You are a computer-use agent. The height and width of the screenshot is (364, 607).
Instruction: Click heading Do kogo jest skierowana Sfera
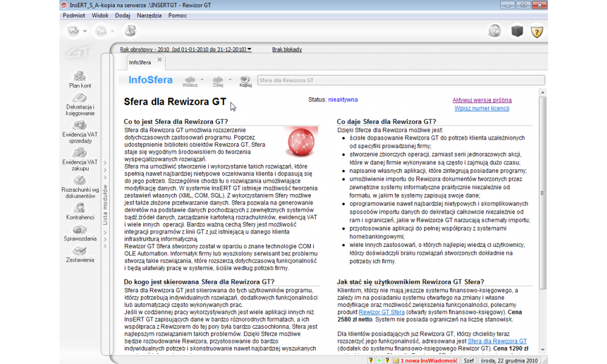199,282
